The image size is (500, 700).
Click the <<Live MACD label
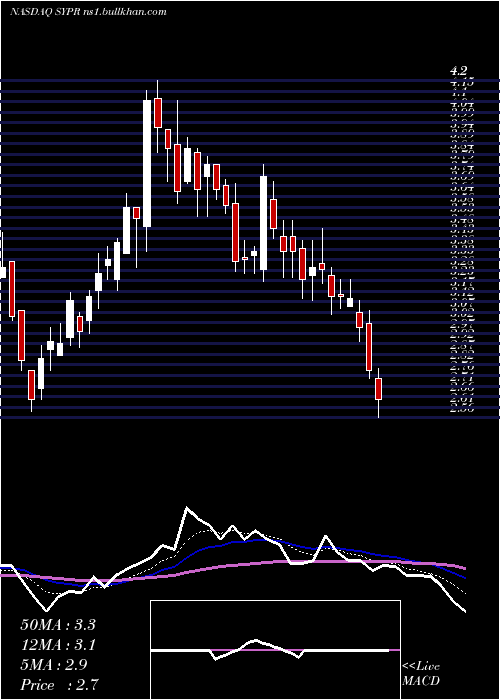(x=421, y=674)
